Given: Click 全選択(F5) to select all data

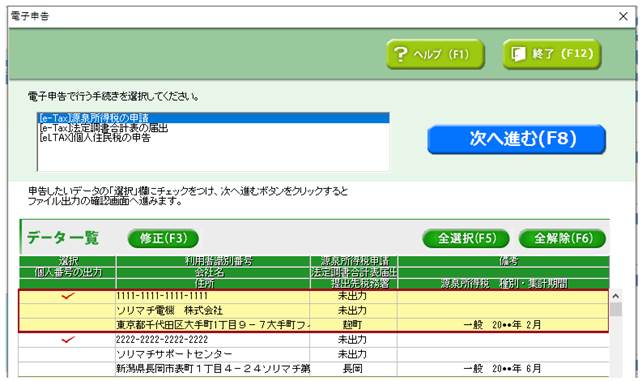Looking at the screenshot, I should point(466,238).
